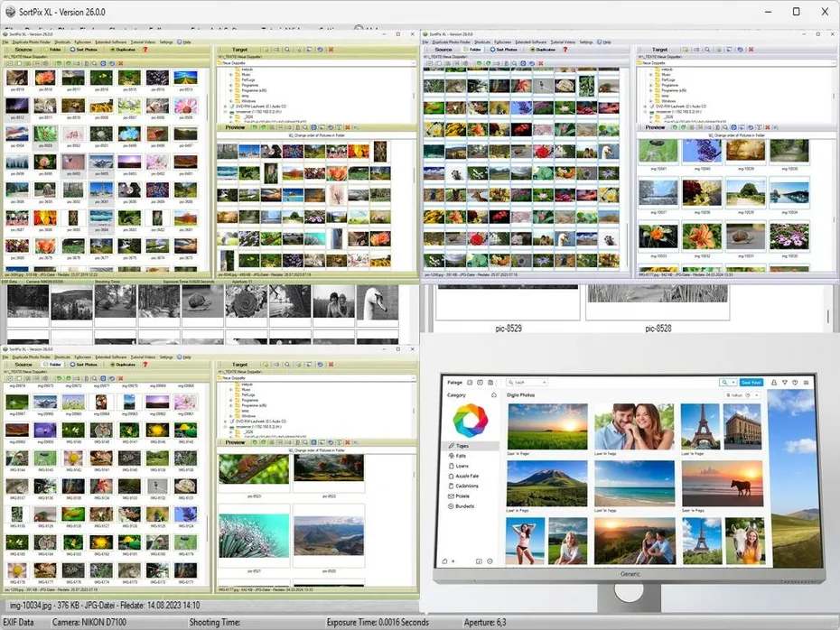Open the Duplicate Photo Finder menu
Viewport: 840px width, 630px height.
(31, 42)
